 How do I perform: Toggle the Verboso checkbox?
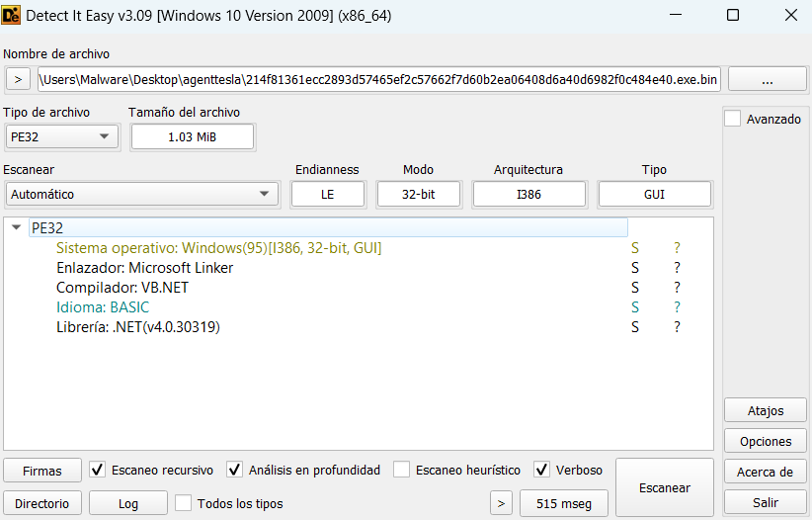pyautogui.click(x=541, y=470)
